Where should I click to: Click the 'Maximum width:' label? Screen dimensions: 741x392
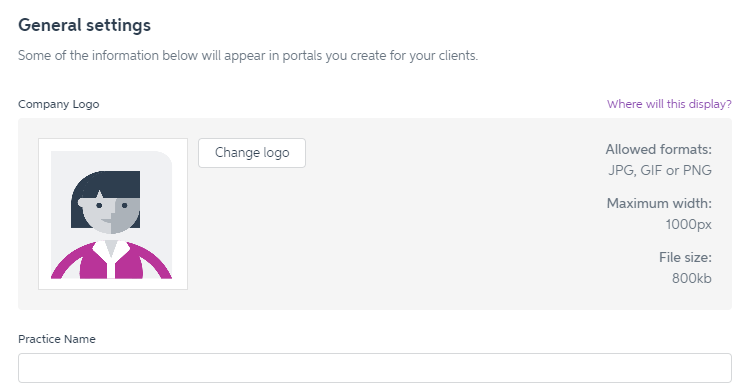tap(659, 203)
